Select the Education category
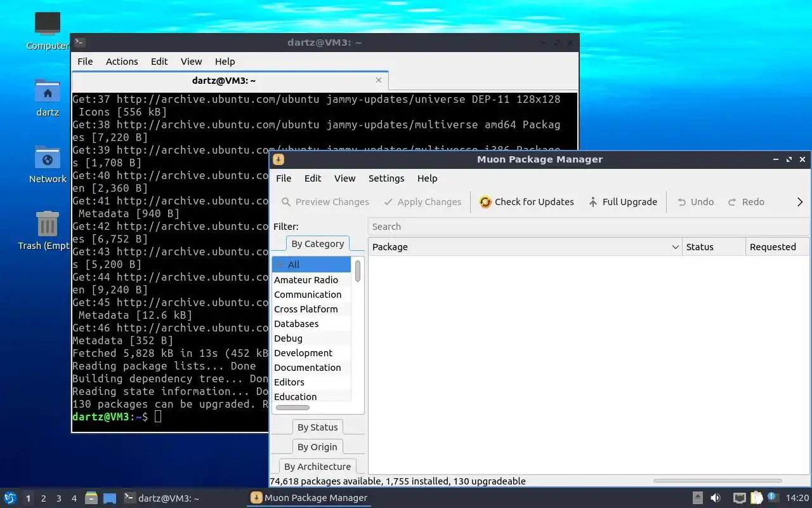 pos(311,397)
